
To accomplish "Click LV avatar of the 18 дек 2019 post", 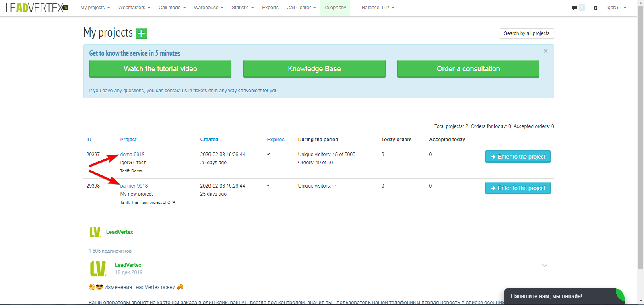I will [98, 268].
